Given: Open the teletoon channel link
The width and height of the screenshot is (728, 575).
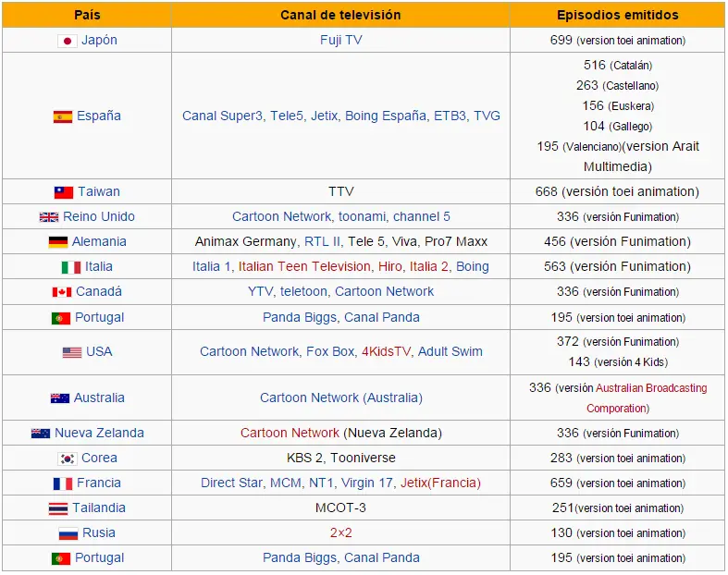Looking at the screenshot, I should click(x=303, y=292).
